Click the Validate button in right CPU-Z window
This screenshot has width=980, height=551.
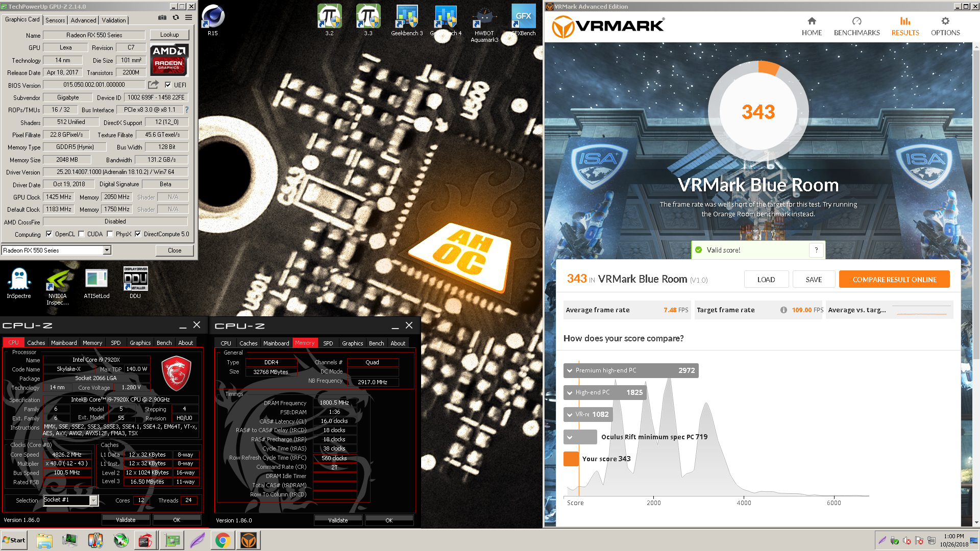[338, 520]
